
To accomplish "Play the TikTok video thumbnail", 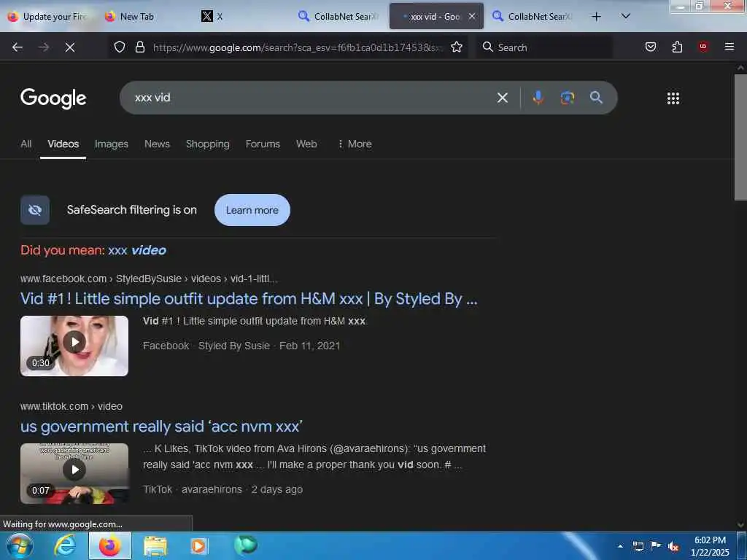I will click(x=74, y=473).
